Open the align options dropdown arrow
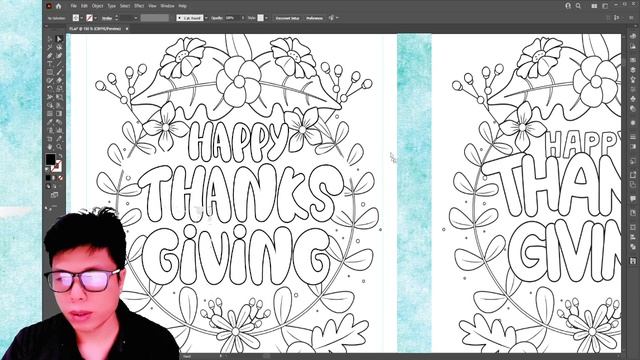 click(x=337, y=18)
